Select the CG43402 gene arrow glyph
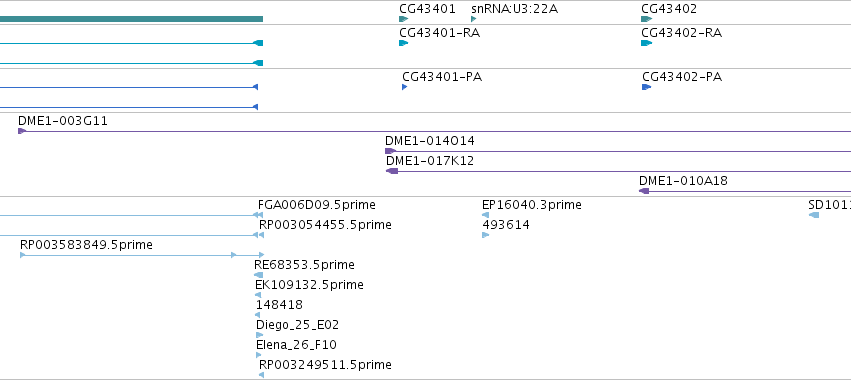The image size is (851, 380). [646, 19]
